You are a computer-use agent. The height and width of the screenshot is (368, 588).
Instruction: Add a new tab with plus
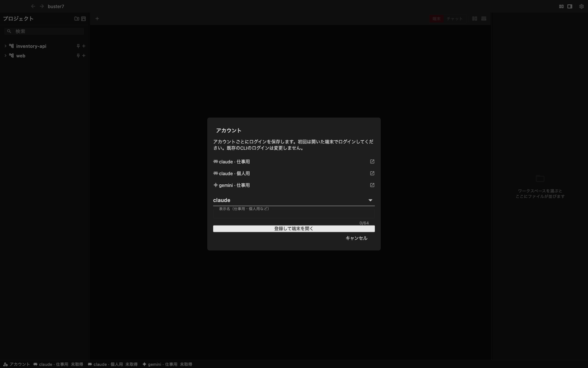point(97,18)
